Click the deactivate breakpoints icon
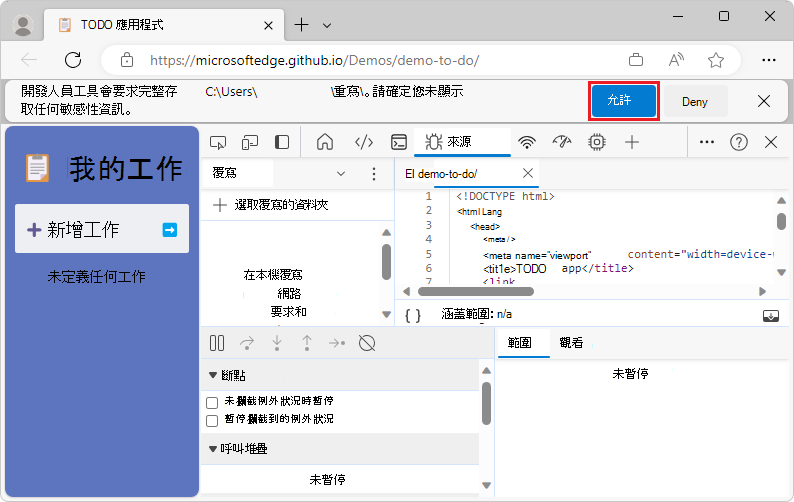The height and width of the screenshot is (502, 794). click(367, 343)
